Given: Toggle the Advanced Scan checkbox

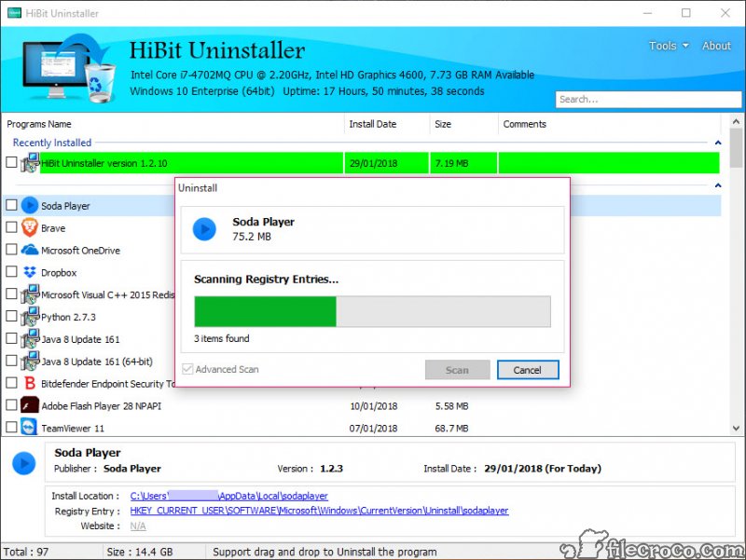Looking at the screenshot, I should click(x=188, y=369).
